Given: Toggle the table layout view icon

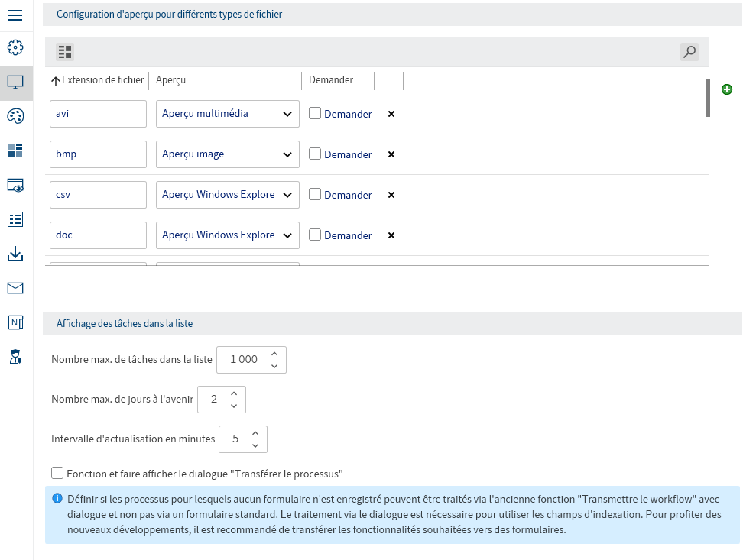Looking at the screenshot, I should pyautogui.click(x=65, y=52).
